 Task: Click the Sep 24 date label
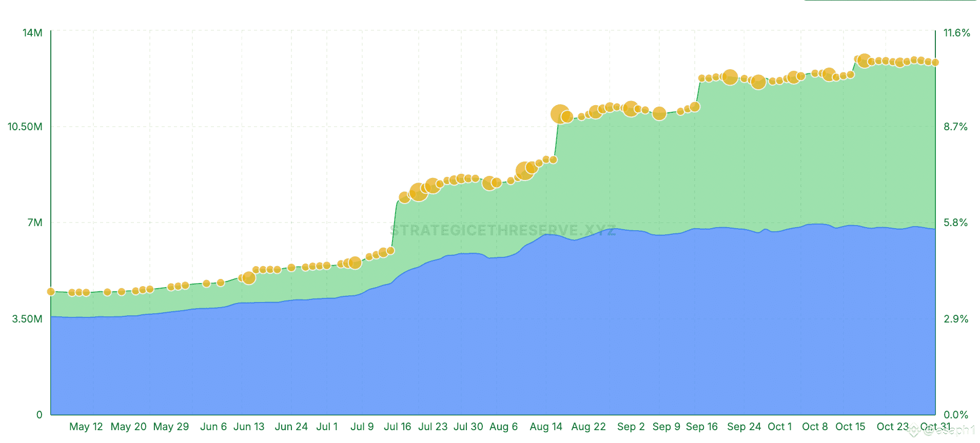pyautogui.click(x=744, y=427)
